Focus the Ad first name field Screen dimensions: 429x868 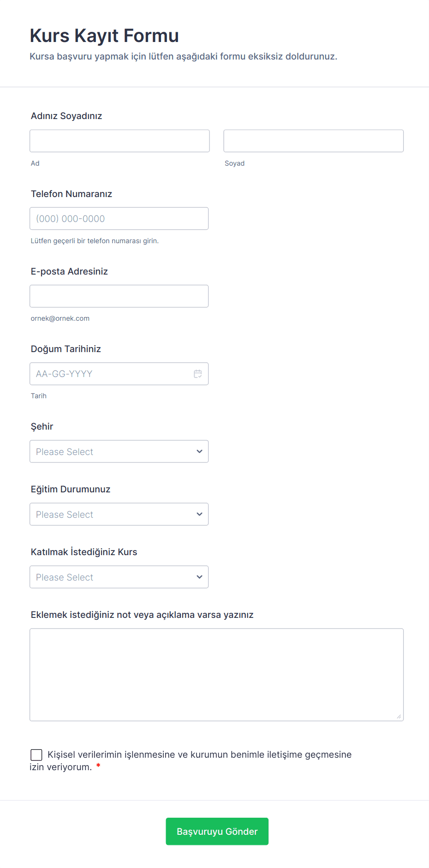coord(119,141)
